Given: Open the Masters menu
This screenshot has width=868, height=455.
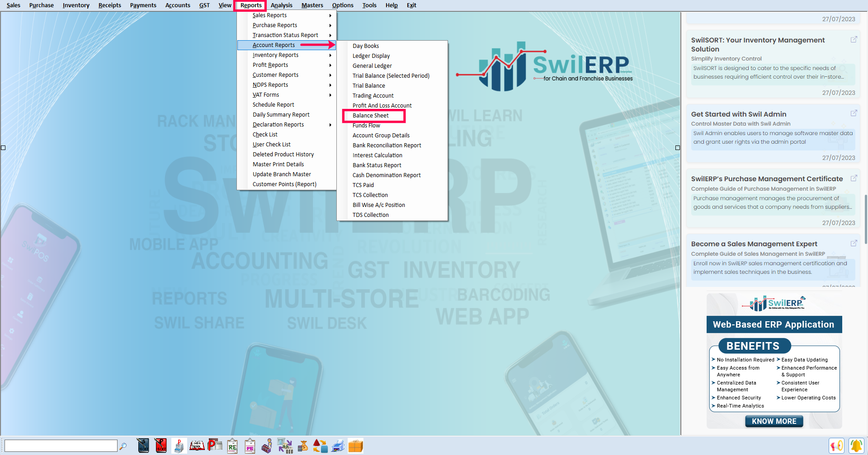Looking at the screenshot, I should click(312, 5).
